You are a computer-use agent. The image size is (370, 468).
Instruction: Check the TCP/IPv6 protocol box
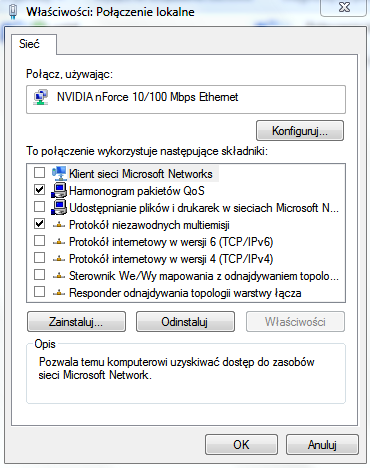click(x=39, y=241)
